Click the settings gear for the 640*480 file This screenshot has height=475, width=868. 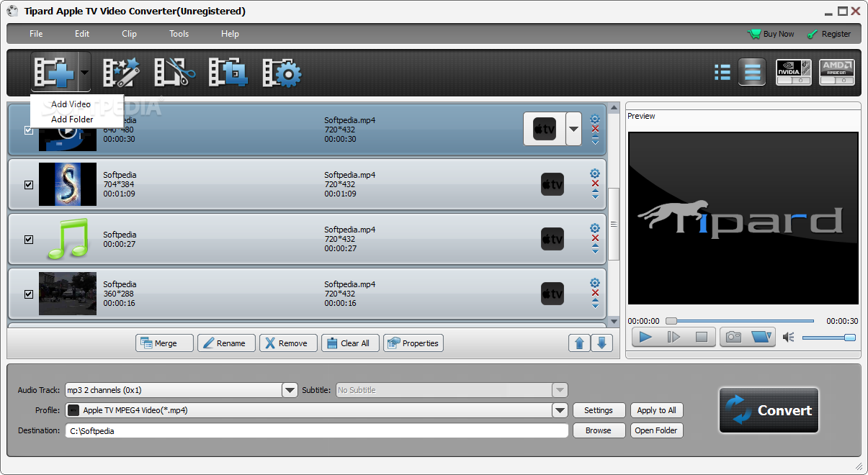coord(595,119)
